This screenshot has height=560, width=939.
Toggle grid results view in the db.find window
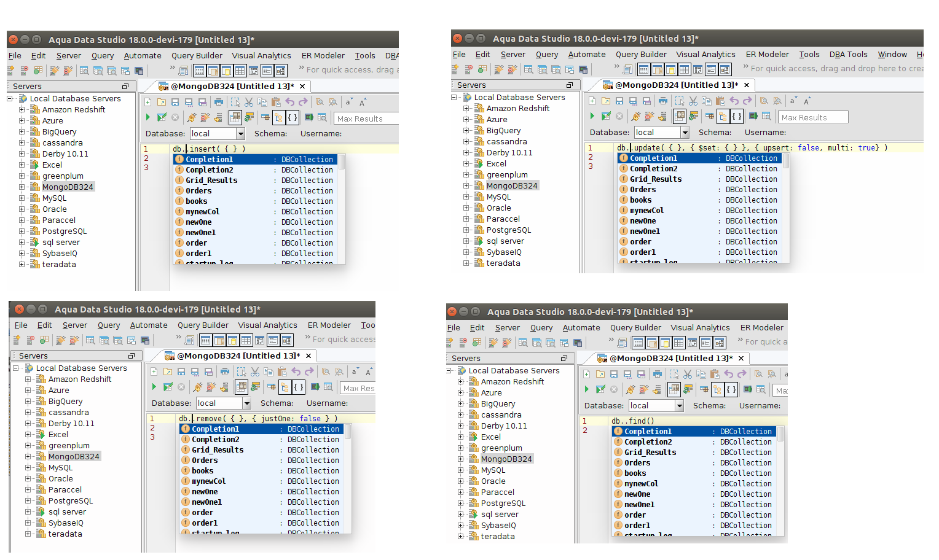674,389
